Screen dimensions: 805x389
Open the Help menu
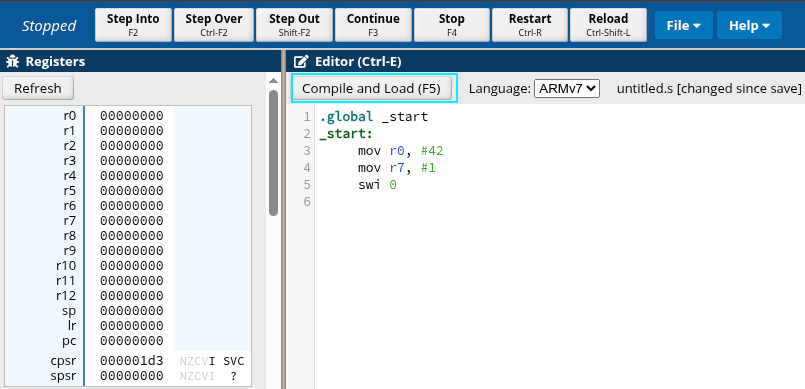749,25
